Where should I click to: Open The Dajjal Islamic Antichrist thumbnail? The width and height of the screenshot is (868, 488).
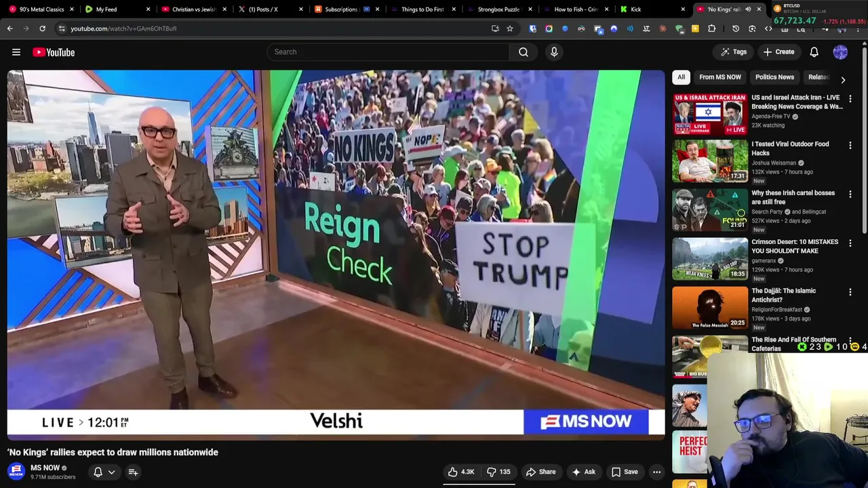click(710, 308)
